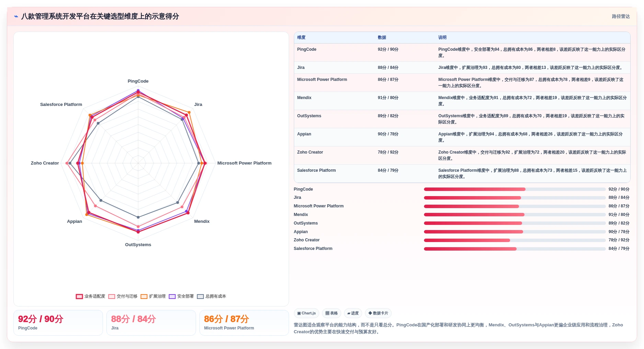Select the OutSystems row in the table
This screenshot has height=349, width=644.
[x=462, y=119]
